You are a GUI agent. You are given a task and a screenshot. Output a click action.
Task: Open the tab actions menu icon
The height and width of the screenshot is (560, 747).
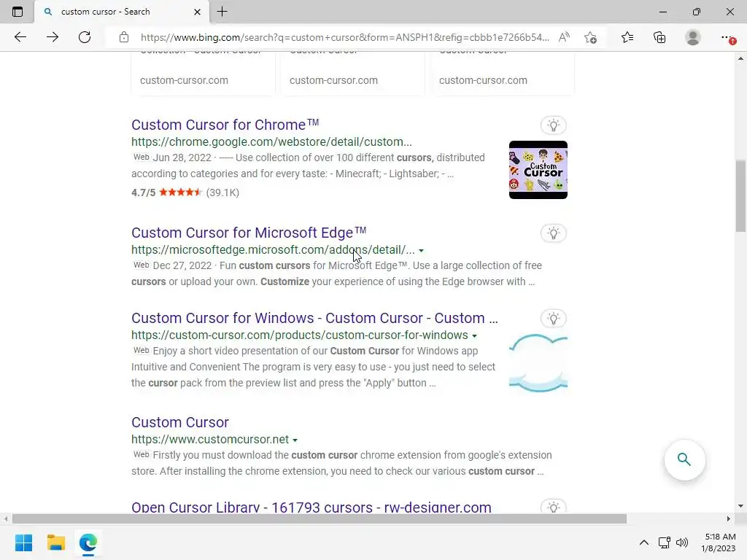(18, 12)
